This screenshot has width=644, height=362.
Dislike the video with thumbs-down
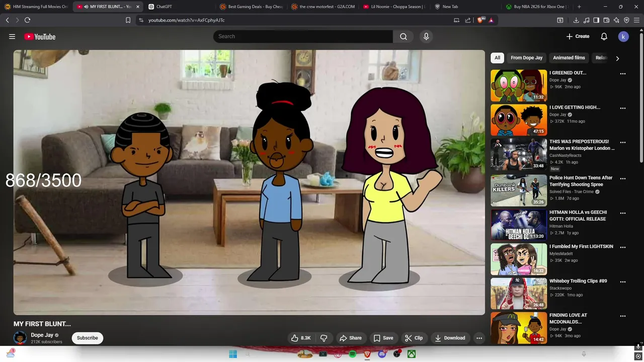(324, 338)
